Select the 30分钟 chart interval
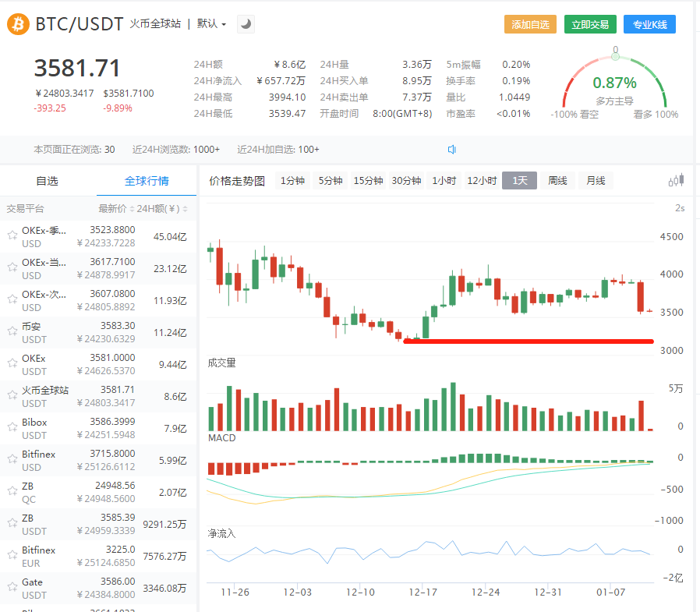The image size is (700, 612). pyautogui.click(x=406, y=181)
